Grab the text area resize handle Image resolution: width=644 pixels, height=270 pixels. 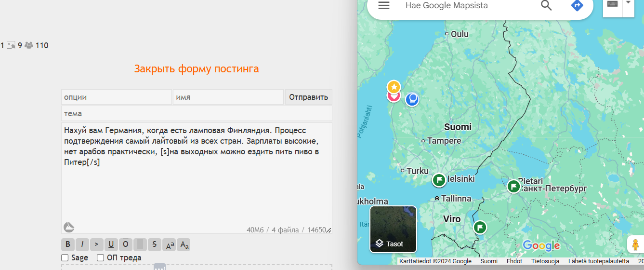tap(329, 230)
